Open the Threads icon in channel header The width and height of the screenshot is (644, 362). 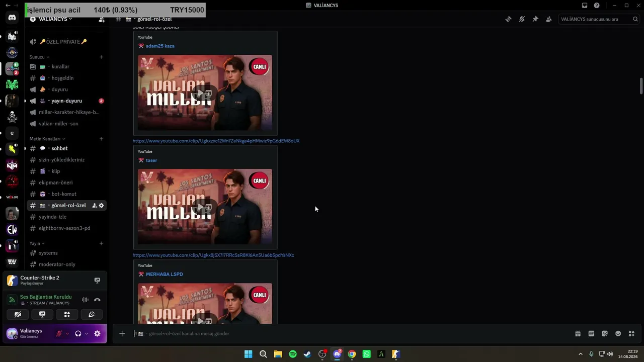coord(508,19)
